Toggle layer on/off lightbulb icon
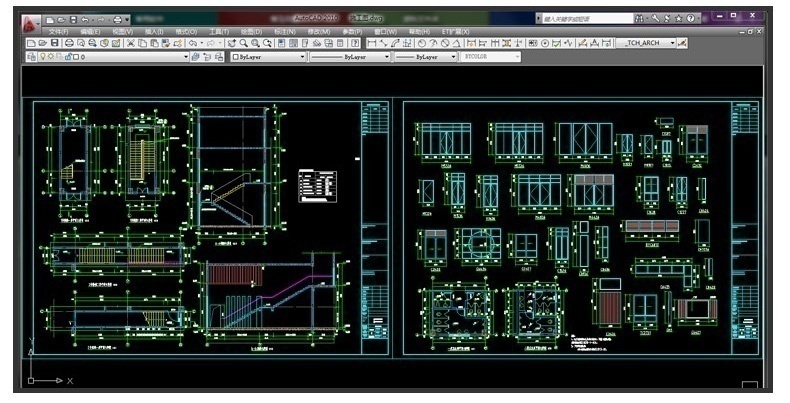This screenshot has width=790, height=403. tap(42, 58)
